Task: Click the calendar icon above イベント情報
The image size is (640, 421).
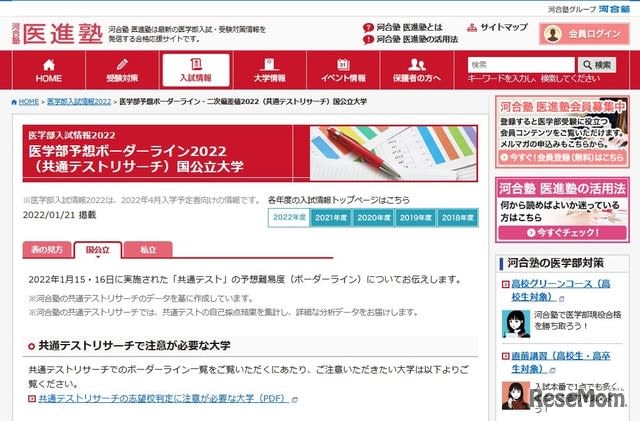Action: click(343, 64)
